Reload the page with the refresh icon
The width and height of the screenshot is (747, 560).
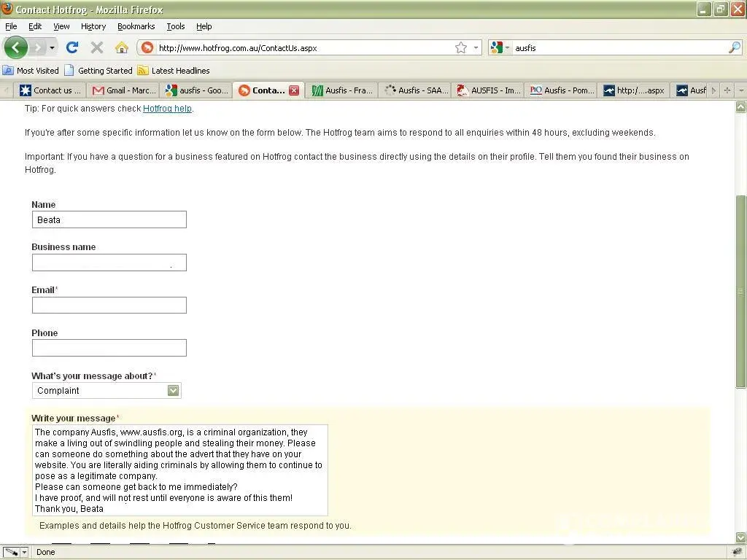(71, 47)
